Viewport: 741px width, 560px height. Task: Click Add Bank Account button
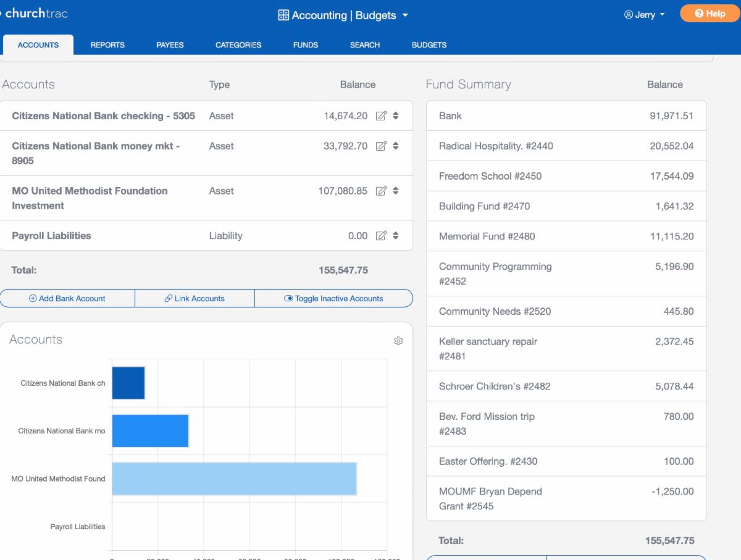pyautogui.click(x=67, y=298)
